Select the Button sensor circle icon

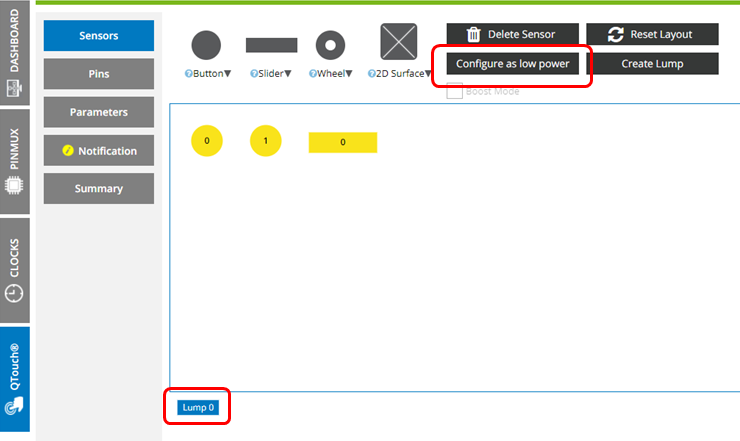206,45
